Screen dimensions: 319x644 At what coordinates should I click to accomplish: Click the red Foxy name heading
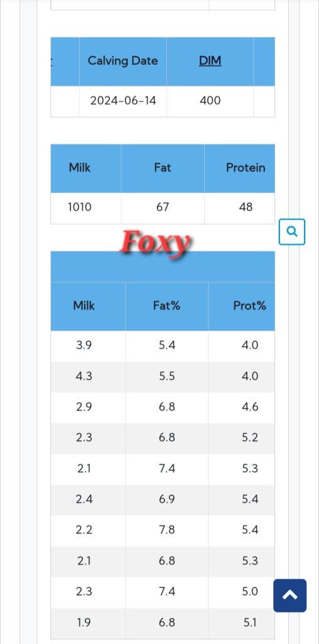point(155,243)
